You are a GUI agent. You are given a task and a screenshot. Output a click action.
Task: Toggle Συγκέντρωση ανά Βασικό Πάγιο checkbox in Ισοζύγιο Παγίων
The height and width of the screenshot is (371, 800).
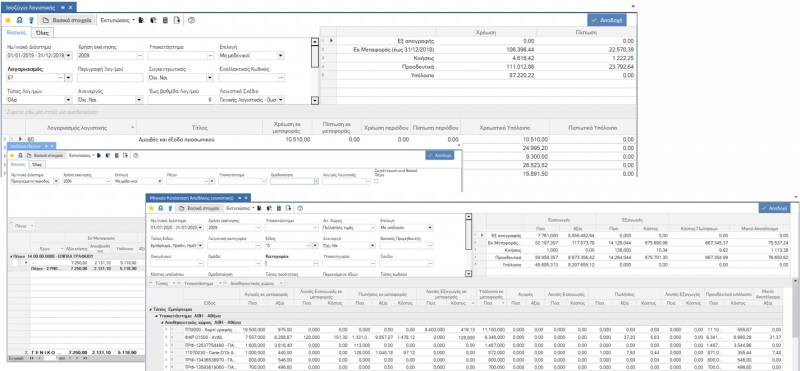click(x=376, y=181)
